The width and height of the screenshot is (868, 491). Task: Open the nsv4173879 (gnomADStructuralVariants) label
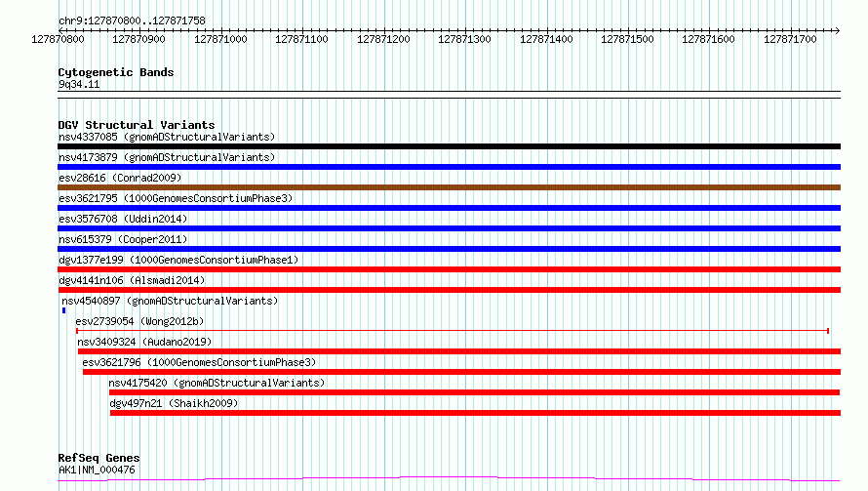167,157
